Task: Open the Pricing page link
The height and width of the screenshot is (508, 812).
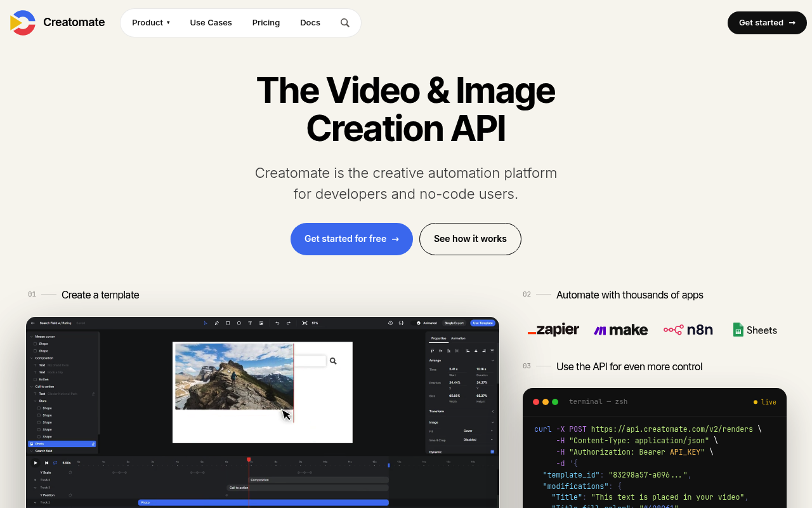Action: tap(266, 23)
